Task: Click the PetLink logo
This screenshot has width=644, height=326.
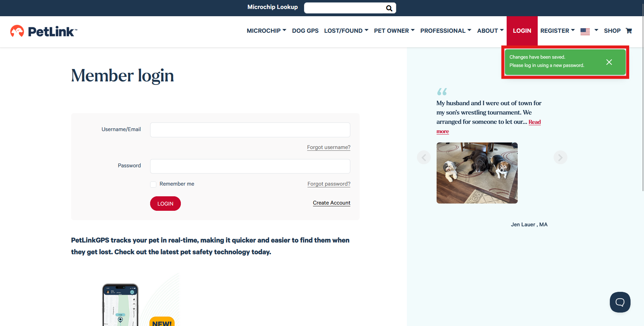Action: point(43,31)
